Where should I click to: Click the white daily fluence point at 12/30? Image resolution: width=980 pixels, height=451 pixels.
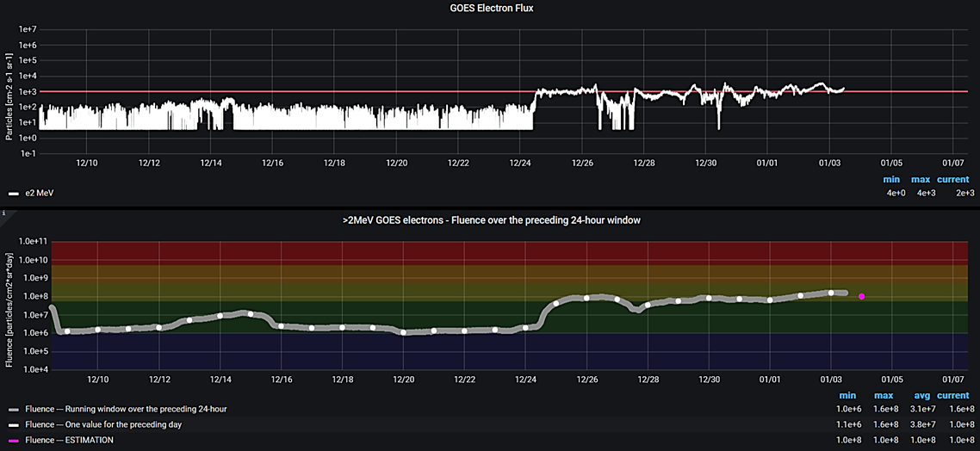(x=709, y=298)
